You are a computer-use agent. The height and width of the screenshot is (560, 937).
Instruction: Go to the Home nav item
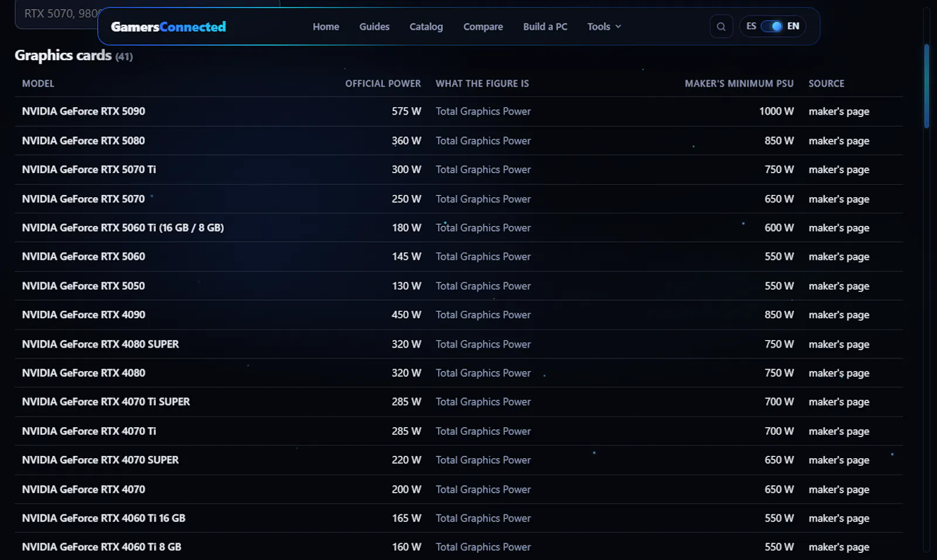click(326, 27)
